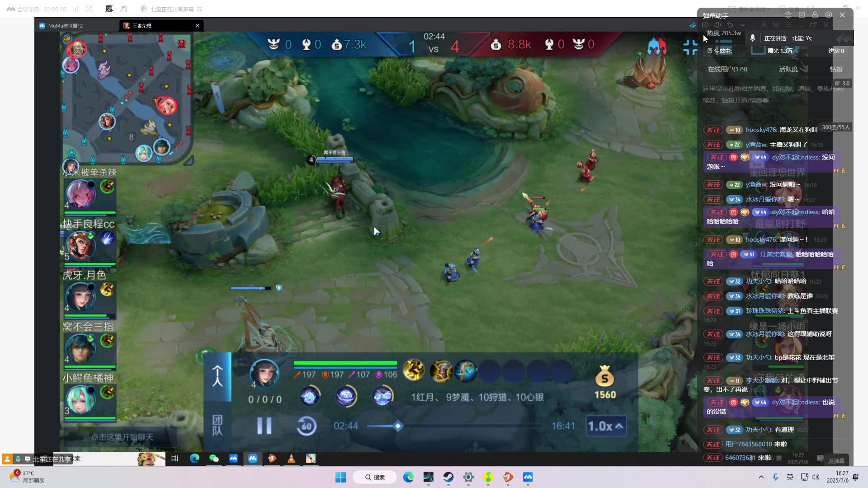Open the weather widget showing 37°C
The width and height of the screenshot is (868, 488).
[27, 477]
